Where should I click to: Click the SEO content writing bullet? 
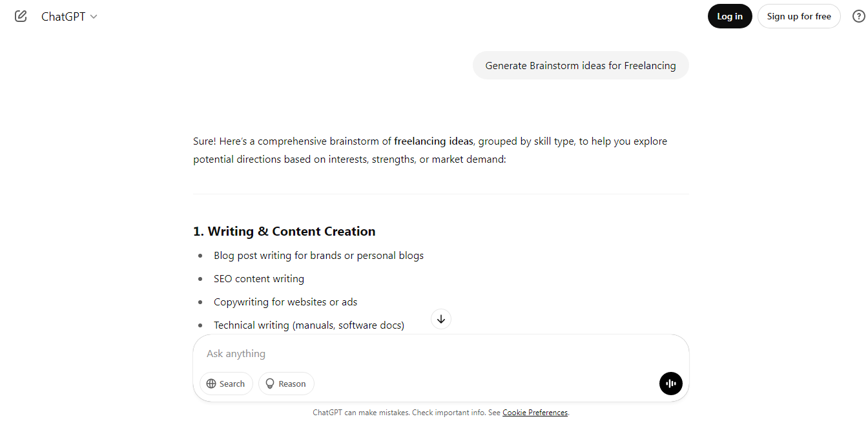pyautogui.click(x=258, y=279)
